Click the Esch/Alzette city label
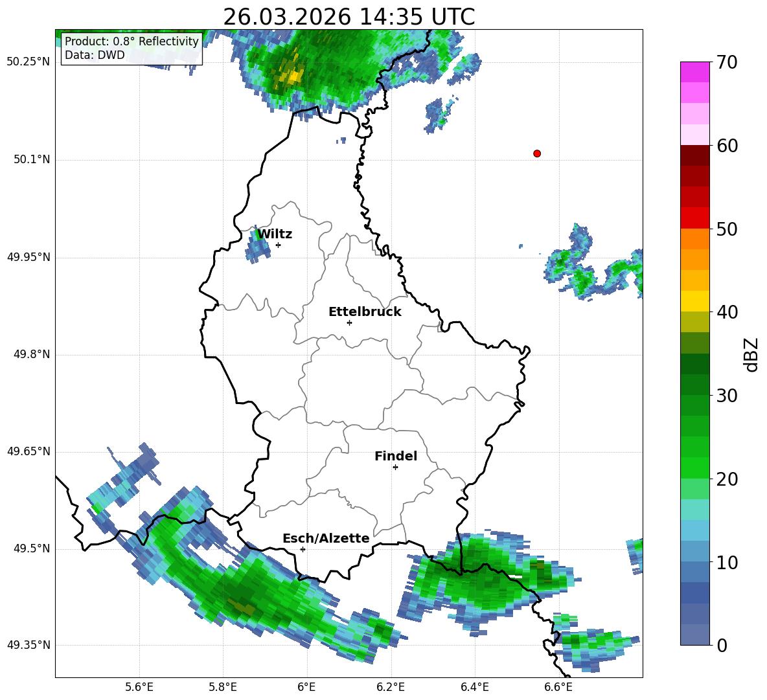767x700 pixels. [326, 538]
